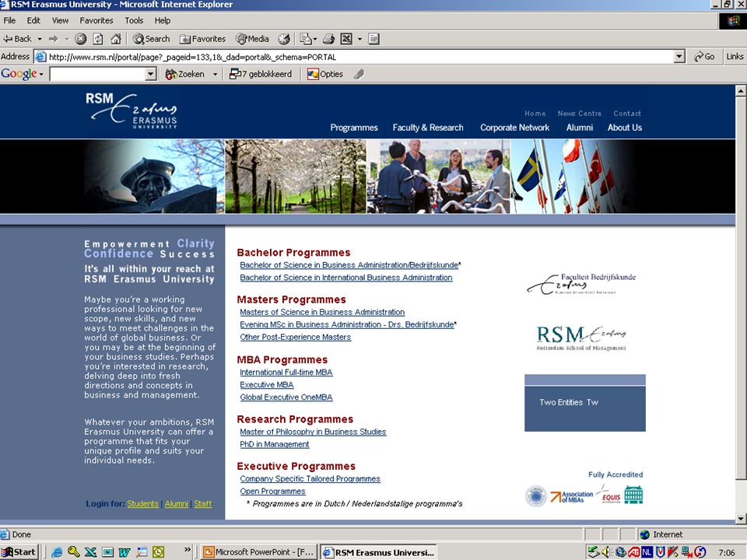Open the Forward button history dropdown
The width and height of the screenshot is (747, 560).
pos(66,39)
